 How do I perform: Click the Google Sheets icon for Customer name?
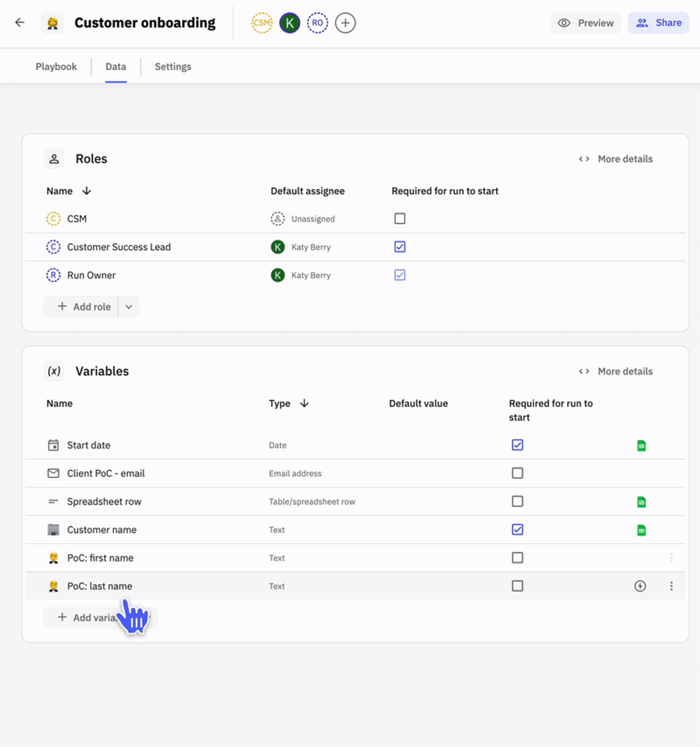click(641, 530)
